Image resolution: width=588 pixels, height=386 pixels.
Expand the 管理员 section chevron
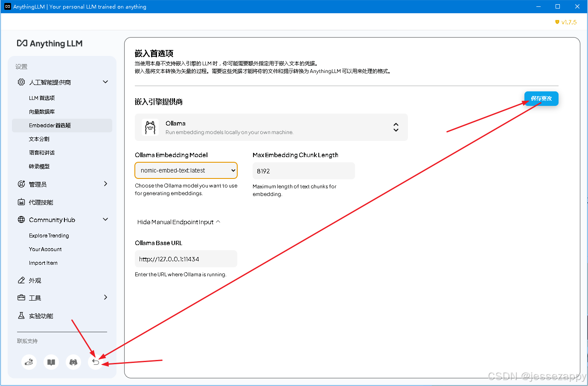(x=105, y=184)
